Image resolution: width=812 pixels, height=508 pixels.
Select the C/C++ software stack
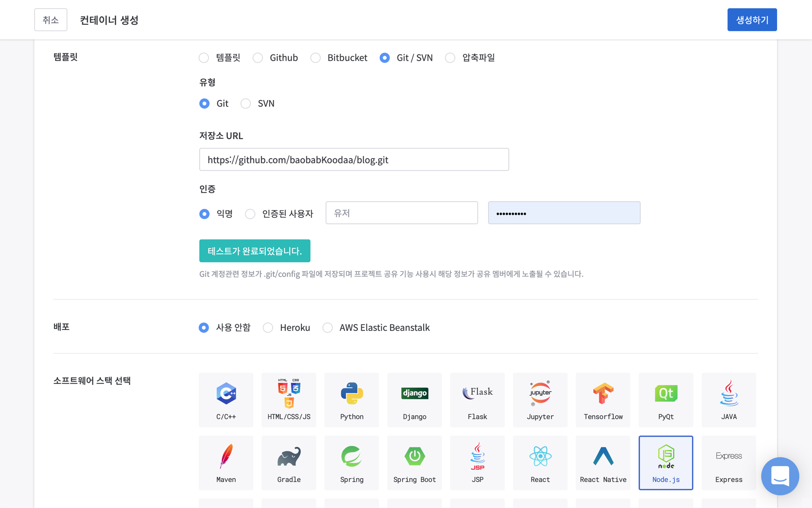(x=226, y=400)
